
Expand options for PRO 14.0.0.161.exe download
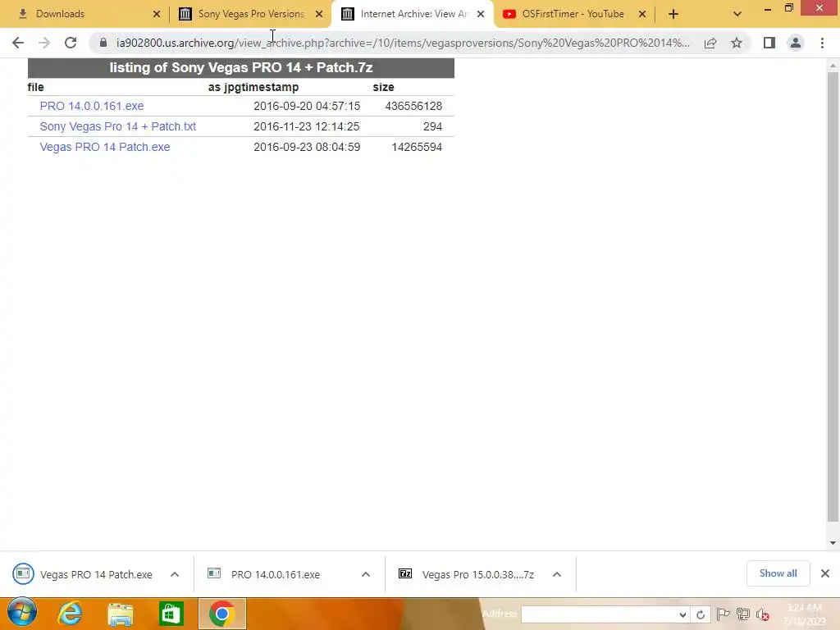[x=366, y=574]
